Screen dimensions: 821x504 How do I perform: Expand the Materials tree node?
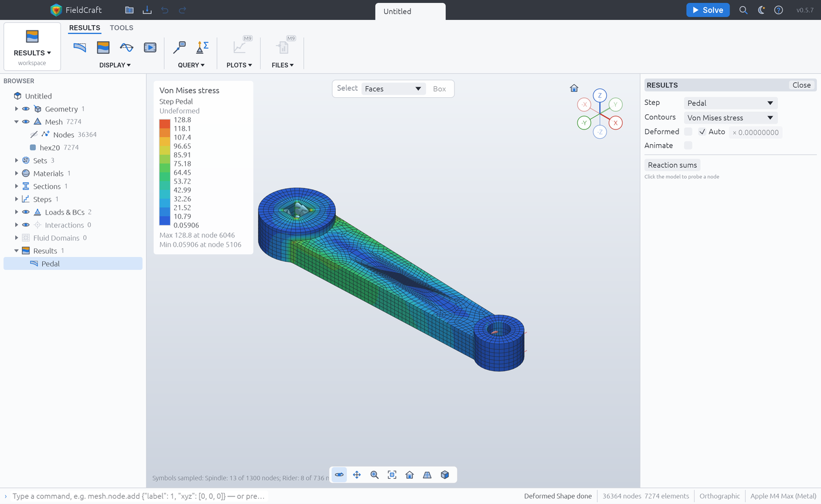pyautogui.click(x=16, y=173)
